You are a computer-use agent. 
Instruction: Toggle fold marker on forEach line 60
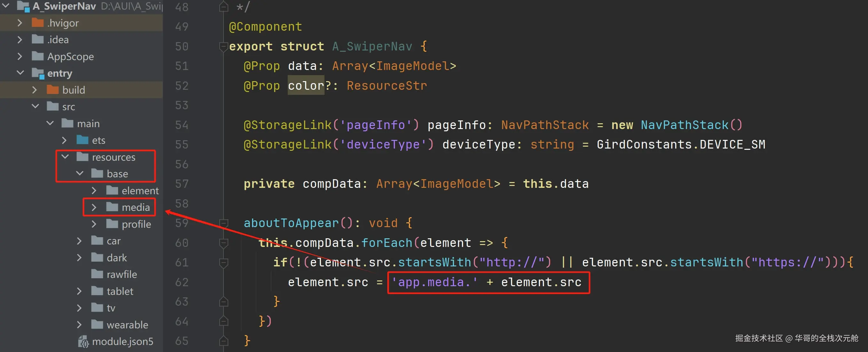click(x=223, y=242)
